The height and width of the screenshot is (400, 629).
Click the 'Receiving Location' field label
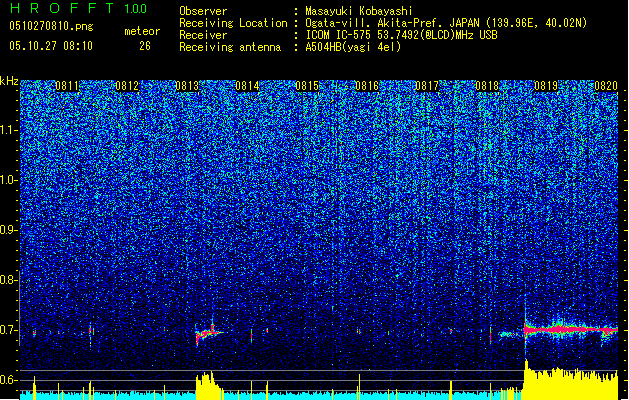(x=233, y=23)
